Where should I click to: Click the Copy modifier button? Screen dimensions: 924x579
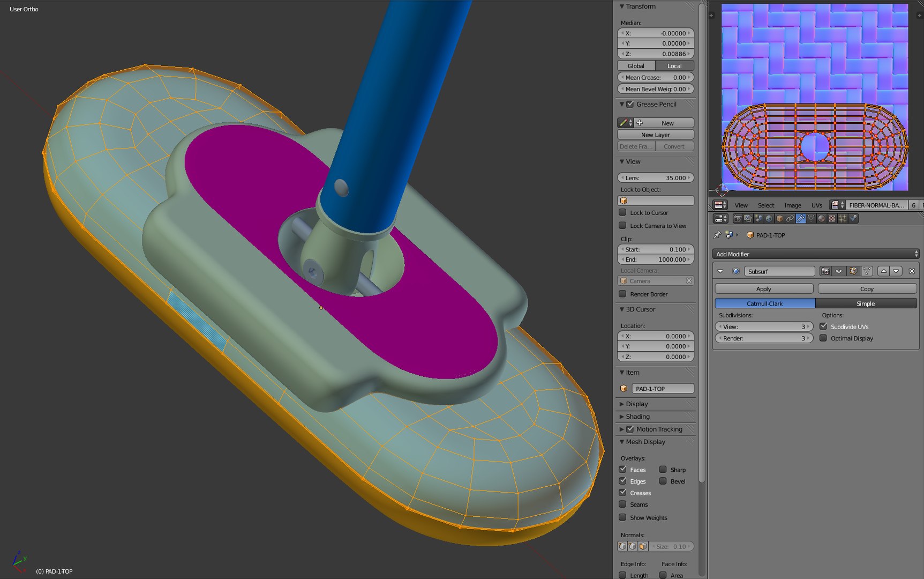pyautogui.click(x=867, y=289)
